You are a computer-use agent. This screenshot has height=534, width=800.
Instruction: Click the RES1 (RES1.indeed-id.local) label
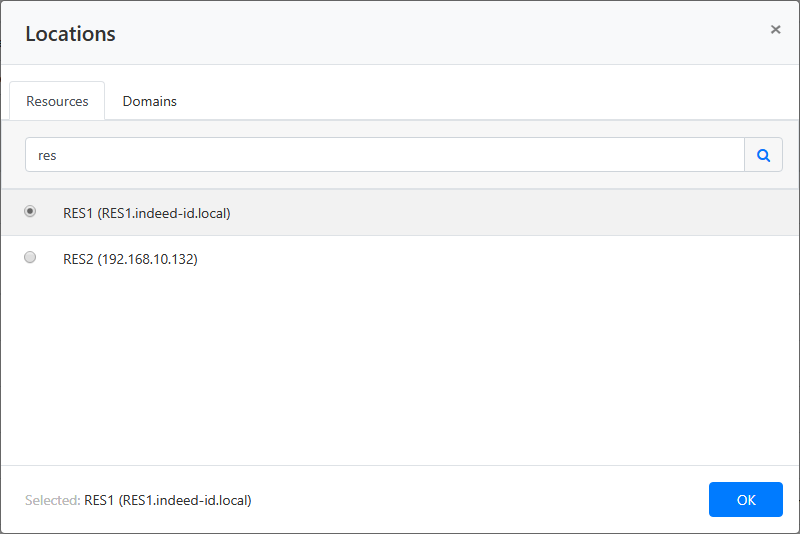coord(147,213)
